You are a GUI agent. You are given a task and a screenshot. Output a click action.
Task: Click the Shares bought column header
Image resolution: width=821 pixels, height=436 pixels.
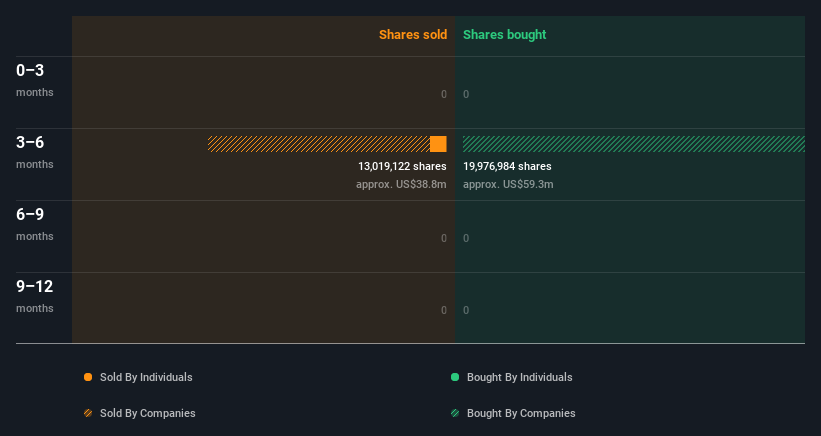[x=505, y=35]
